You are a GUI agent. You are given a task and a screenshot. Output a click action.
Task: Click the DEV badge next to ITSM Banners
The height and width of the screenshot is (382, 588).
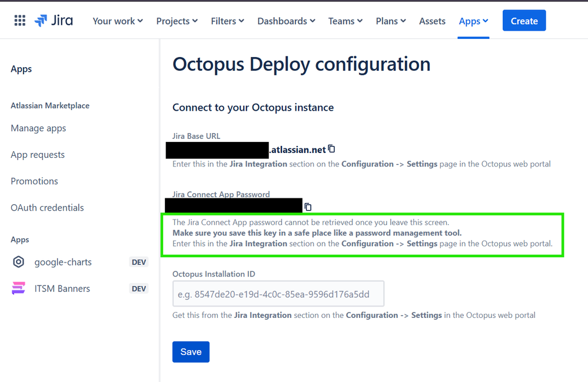pos(139,288)
